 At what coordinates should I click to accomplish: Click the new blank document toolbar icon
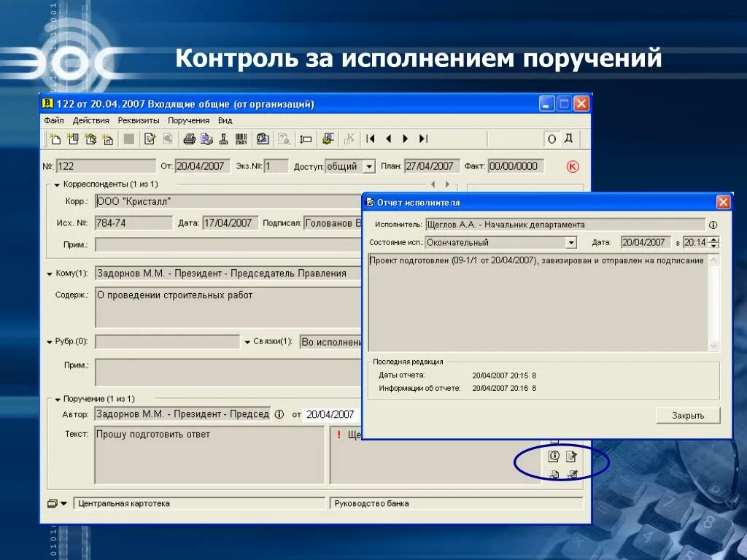(x=55, y=139)
